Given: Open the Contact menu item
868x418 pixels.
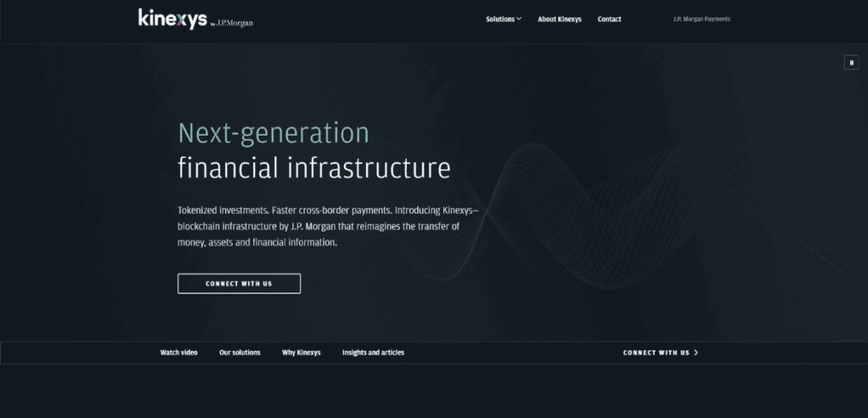Looking at the screenshot, I should [609, 19].
